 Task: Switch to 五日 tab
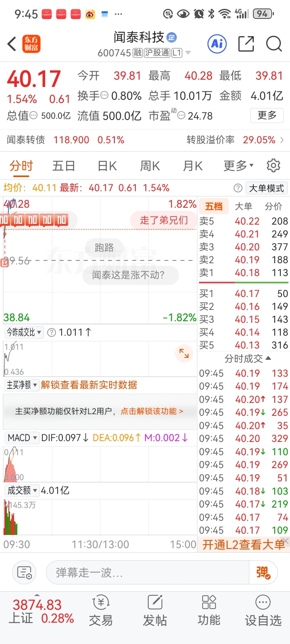point(64,165)
